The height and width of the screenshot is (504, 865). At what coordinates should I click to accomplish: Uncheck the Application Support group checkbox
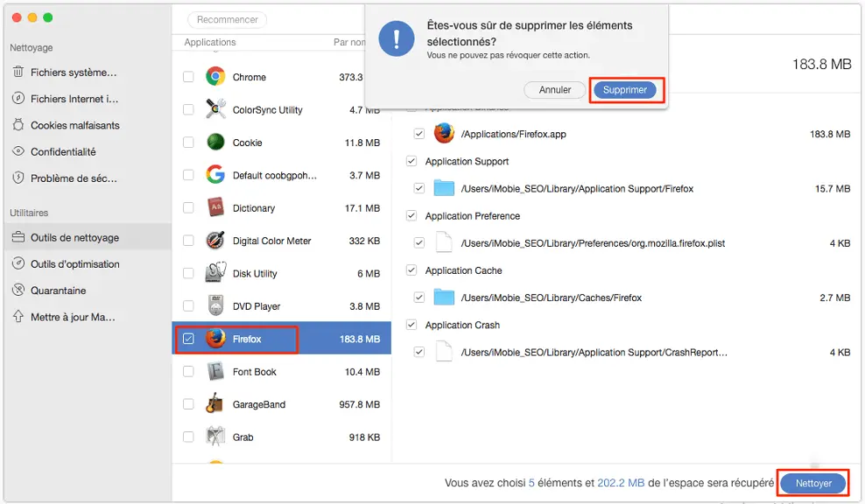[411, 161]
